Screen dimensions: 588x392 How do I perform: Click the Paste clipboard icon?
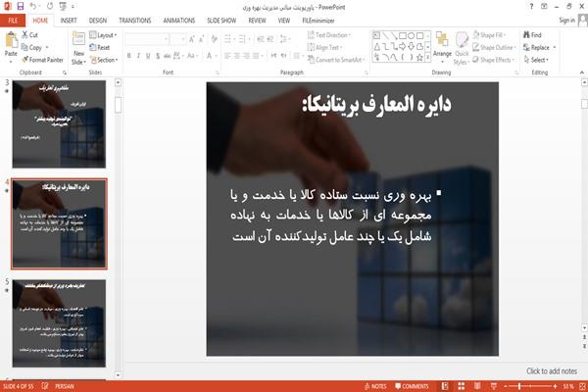11,40
